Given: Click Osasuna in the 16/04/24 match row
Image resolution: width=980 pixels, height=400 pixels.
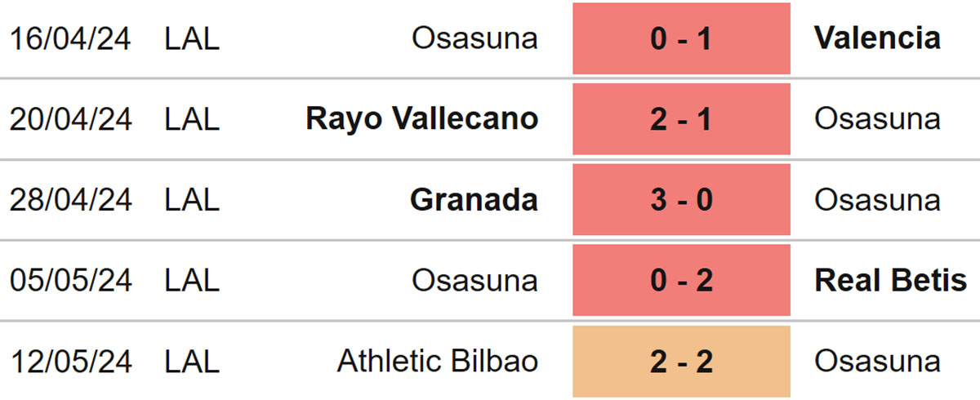Looking at the screenshot, I should tap(474, 38).
